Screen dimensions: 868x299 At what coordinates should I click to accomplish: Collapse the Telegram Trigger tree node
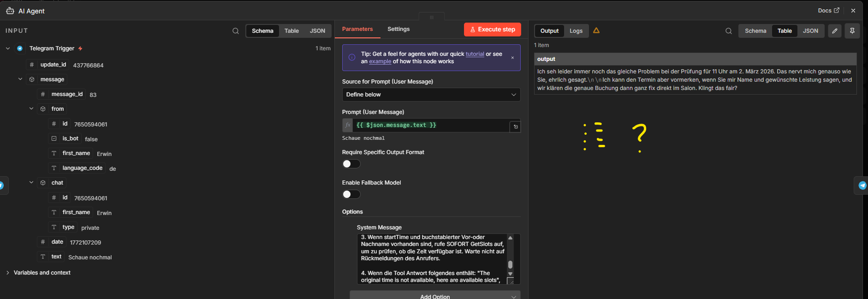tap(8, 48)
